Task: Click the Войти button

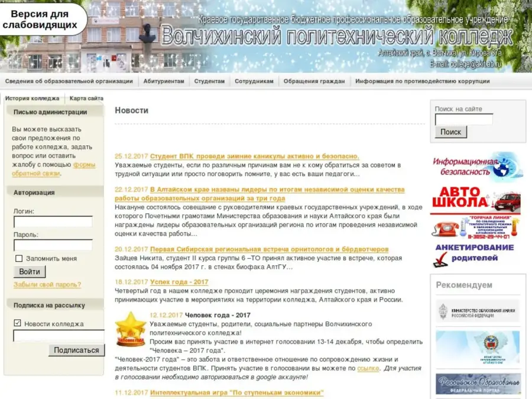Action: [x=30, y=272]
